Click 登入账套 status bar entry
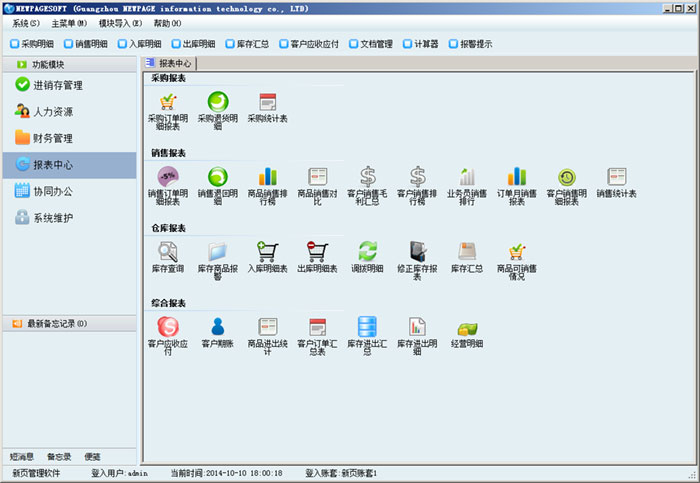700x483 pixels. click(341, 473)
